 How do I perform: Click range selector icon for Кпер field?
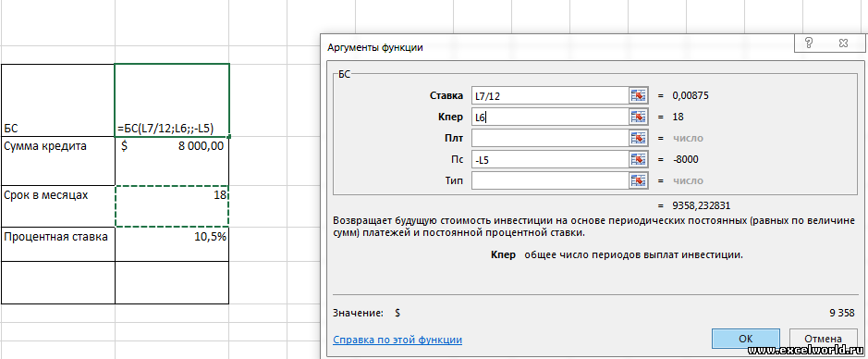[x=638, y=117]
